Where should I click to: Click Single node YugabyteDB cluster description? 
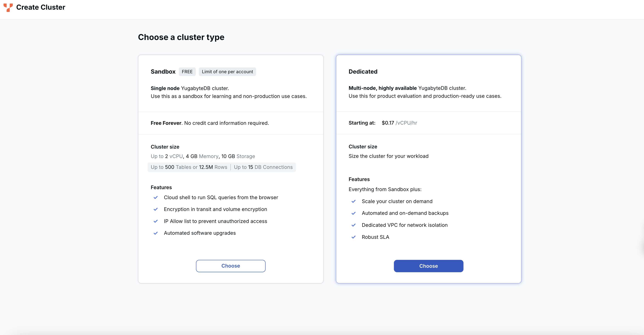pyautogui.click(x=190, y=88)
